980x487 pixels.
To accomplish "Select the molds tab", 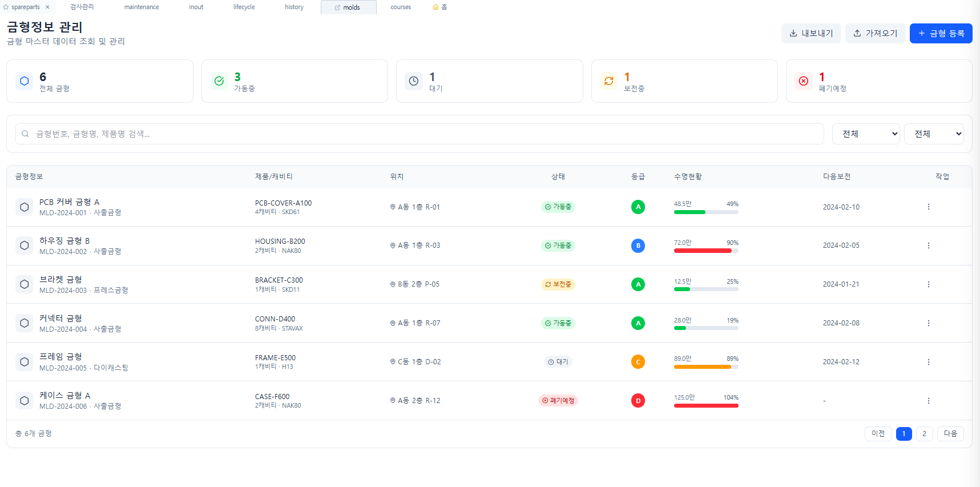I will point(348,7).
